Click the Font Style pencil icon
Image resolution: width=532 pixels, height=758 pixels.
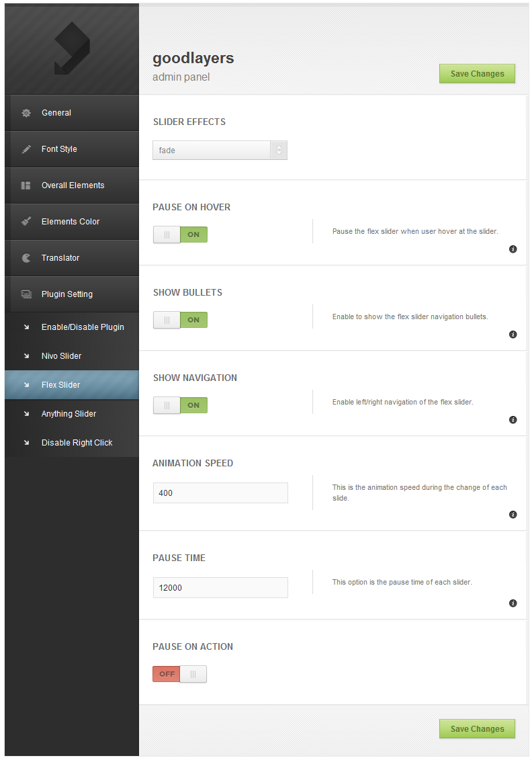26,149
